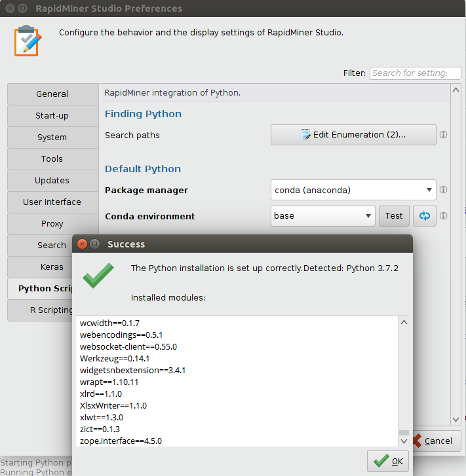Open the Proxy settings tab
The image size is (466, 476).
52,224
